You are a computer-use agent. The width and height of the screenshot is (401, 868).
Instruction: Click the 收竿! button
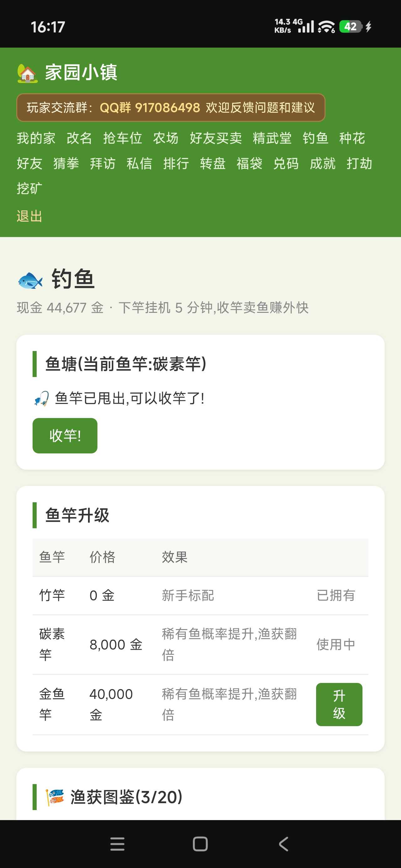tap(65, 435)
